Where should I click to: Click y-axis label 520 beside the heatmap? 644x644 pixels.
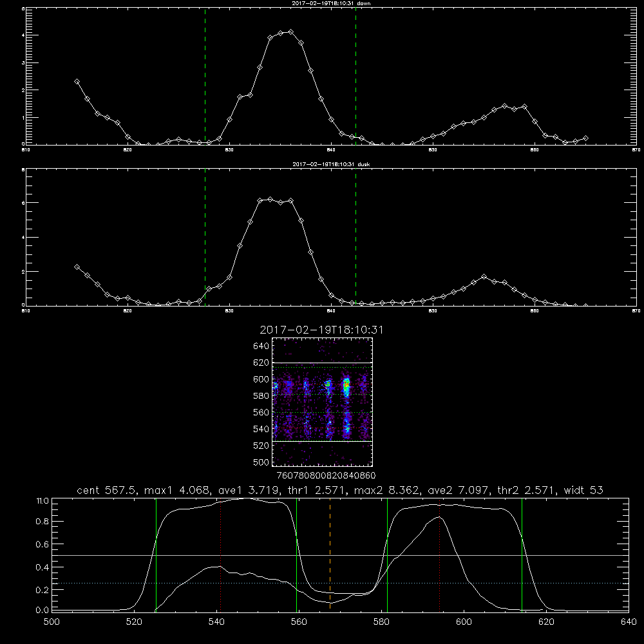click(261, 446)
